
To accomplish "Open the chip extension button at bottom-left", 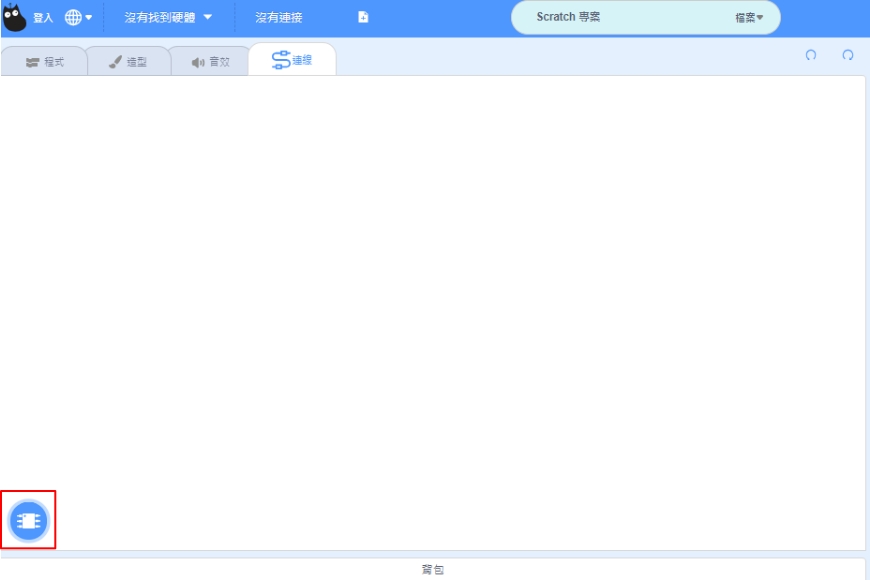I will coord(28,520).
